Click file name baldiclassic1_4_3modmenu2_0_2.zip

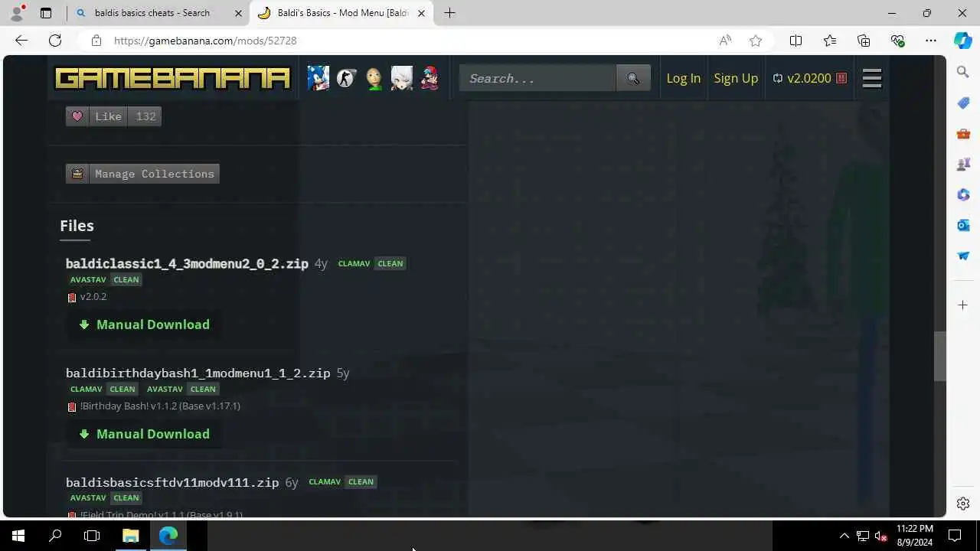click(187, 264)
